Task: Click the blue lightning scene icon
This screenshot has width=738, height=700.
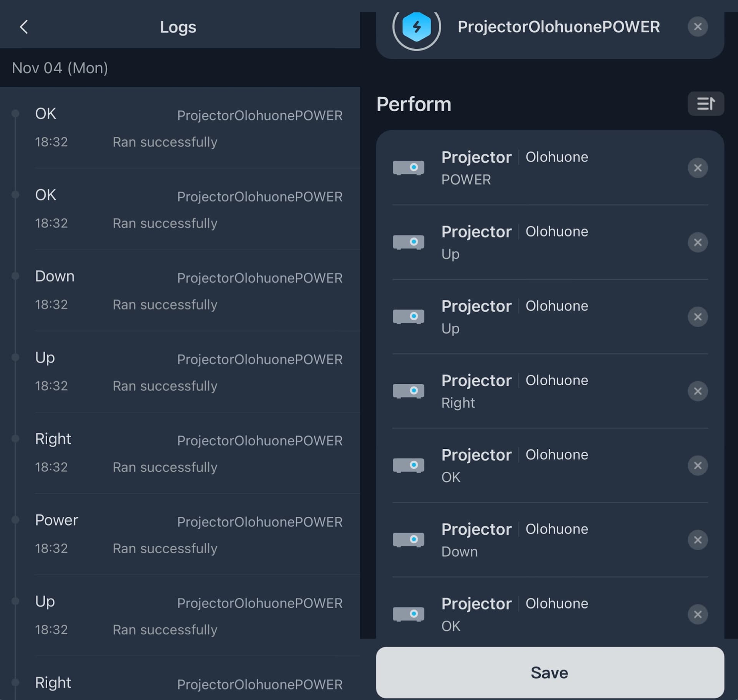Action: (416, 27)
